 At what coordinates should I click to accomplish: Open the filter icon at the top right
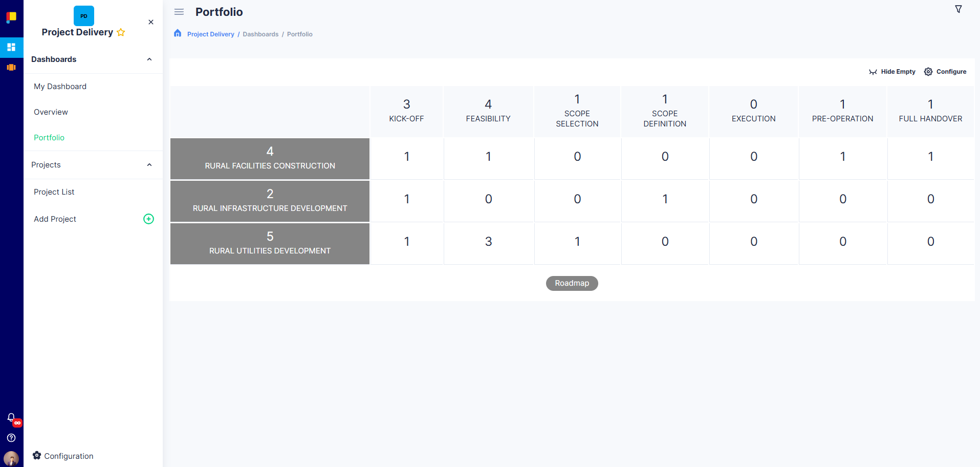958,9
